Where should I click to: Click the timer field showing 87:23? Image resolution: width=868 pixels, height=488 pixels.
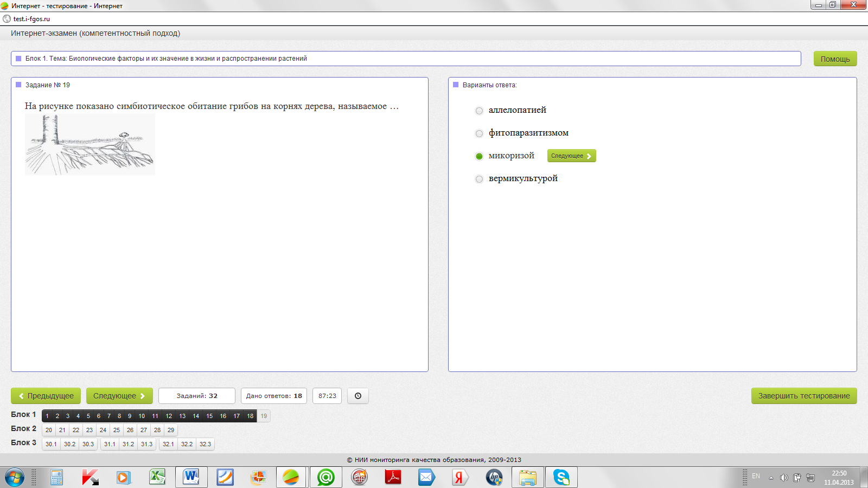[327, 396]
